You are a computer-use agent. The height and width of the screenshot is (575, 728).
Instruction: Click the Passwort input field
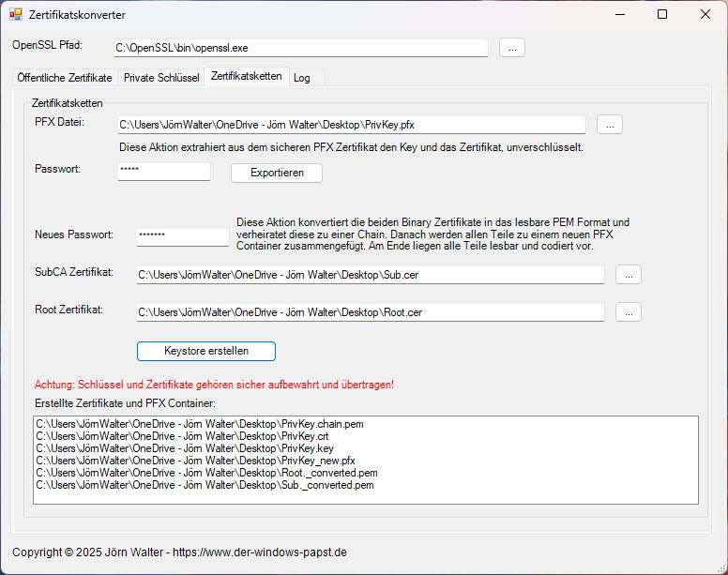(164, 172)
